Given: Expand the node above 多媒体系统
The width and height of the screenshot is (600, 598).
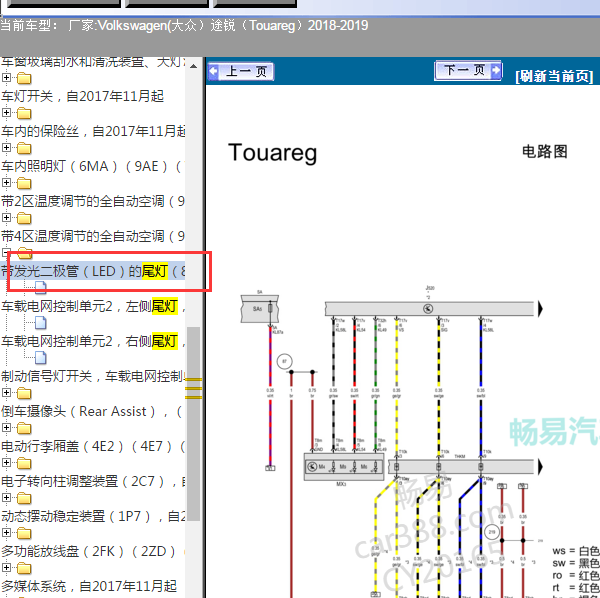Looking at the screenshot, I should click(x=6, y=567).
